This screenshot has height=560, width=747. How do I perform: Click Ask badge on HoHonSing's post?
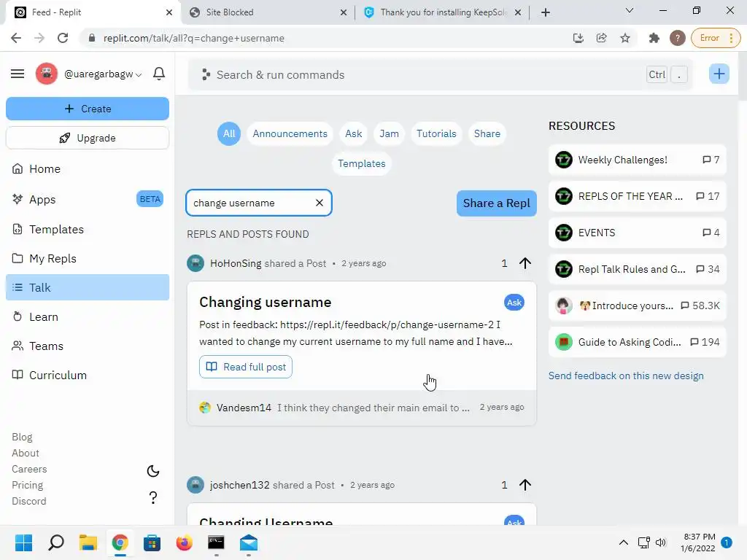[514, 303]
